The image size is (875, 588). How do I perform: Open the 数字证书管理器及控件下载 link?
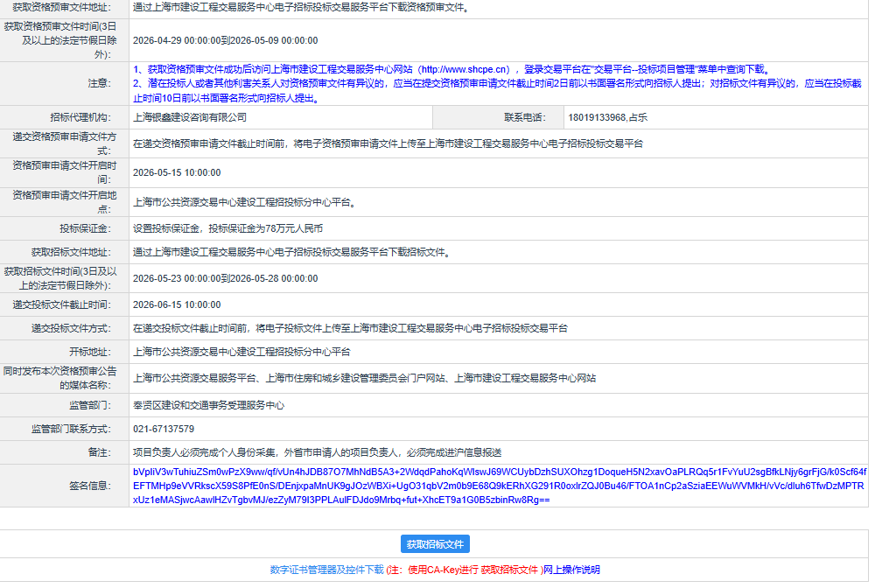tap(326, 570)
